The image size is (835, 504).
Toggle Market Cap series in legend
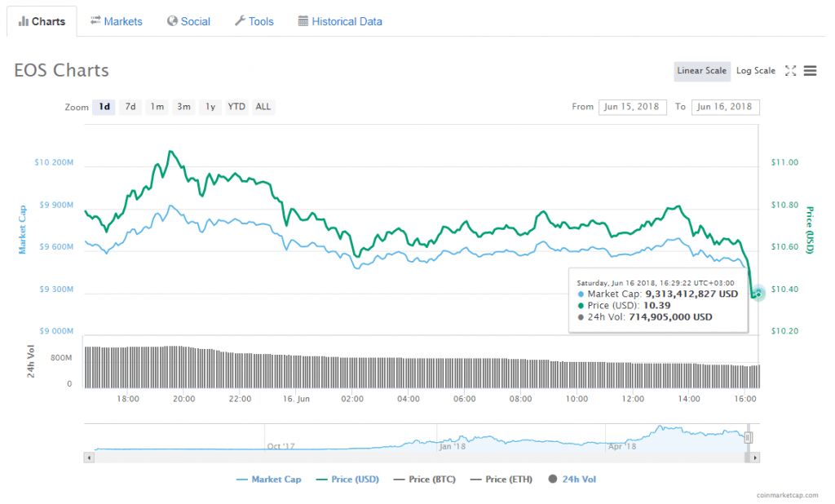268,480
